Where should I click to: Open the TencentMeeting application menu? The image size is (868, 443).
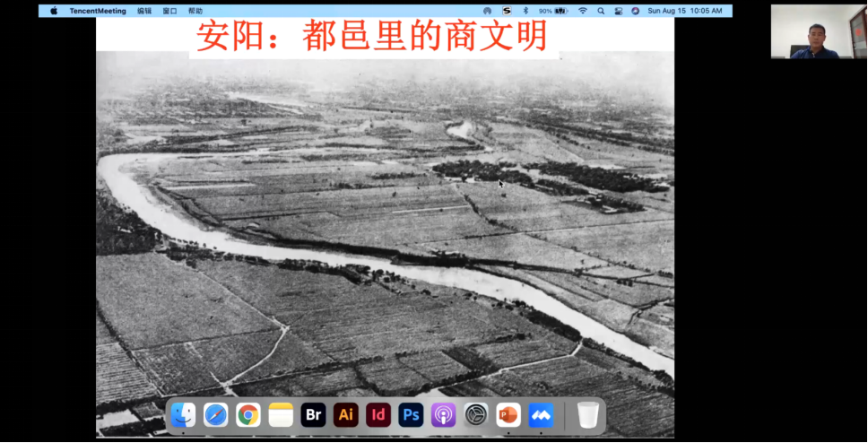click(x=98, y=11)
